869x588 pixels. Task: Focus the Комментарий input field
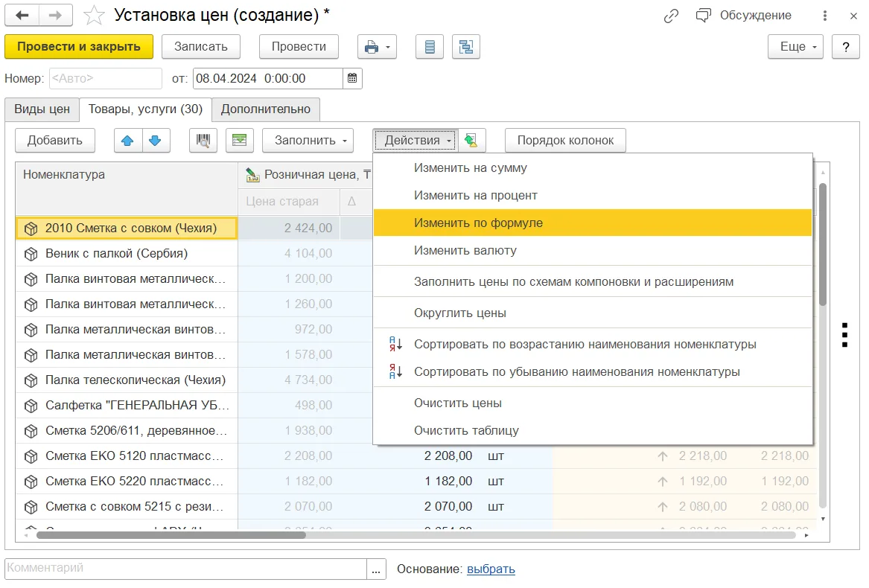(x=185, y=569)
